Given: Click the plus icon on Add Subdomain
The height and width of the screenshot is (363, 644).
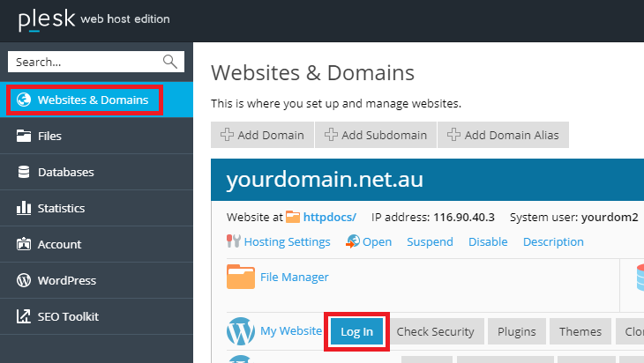Looking at the screenshot, I should (331, 135).
